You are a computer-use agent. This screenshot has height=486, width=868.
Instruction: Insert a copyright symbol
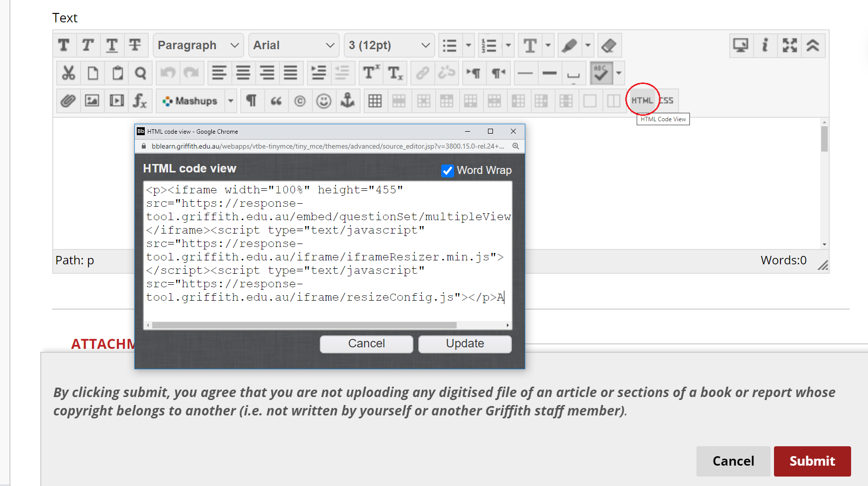(x=300, y=101)
